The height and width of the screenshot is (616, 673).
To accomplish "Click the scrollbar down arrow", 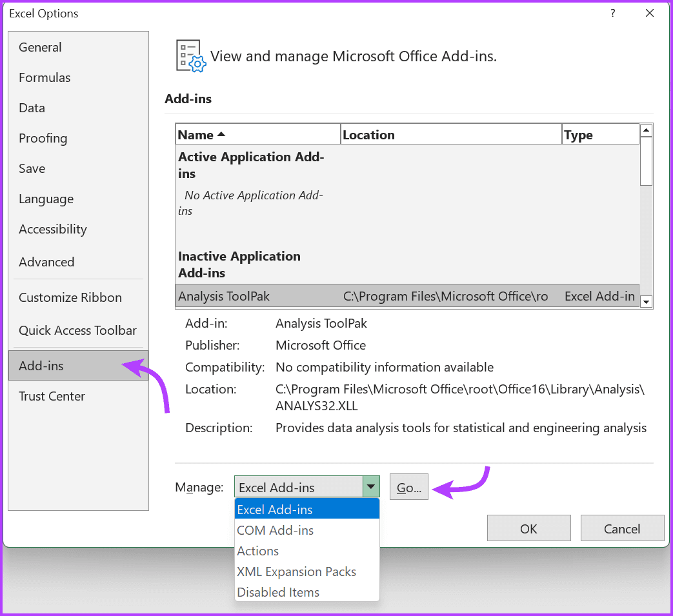I will click(646, 301).
